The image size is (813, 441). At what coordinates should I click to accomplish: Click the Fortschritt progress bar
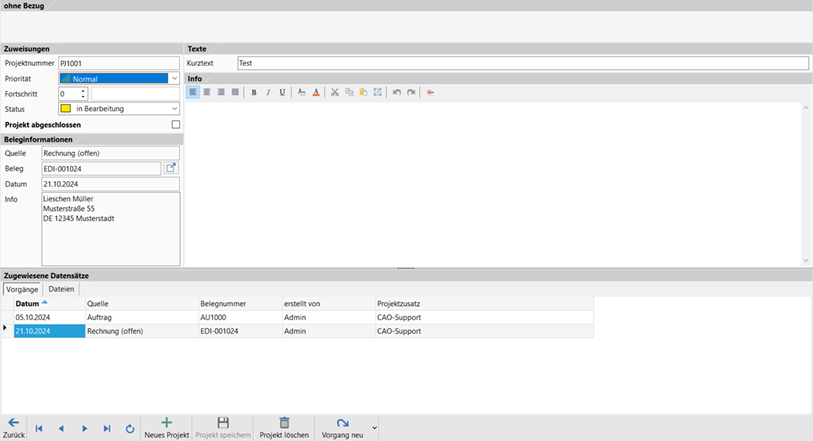[135, 94]
